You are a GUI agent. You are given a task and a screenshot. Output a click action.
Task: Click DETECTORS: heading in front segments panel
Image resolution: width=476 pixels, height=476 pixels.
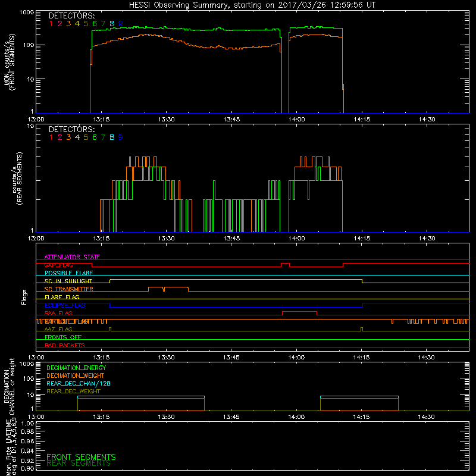click(71, 16)
